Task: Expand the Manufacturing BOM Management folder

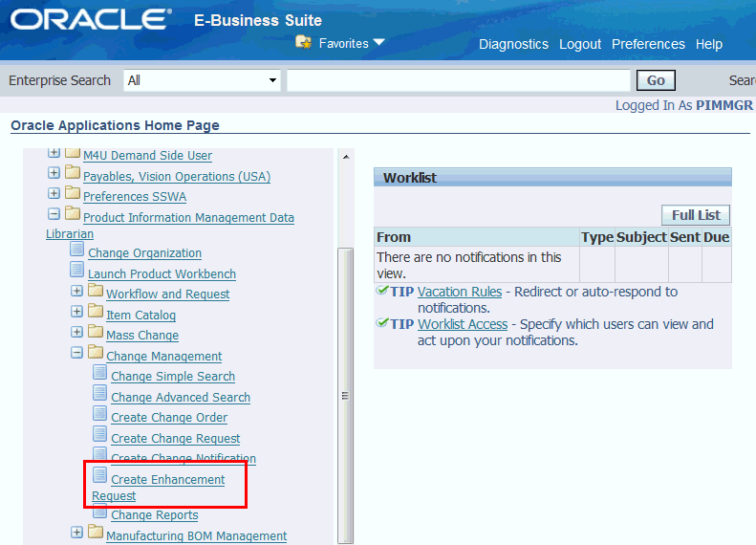Action: click(x=76, y=532)
